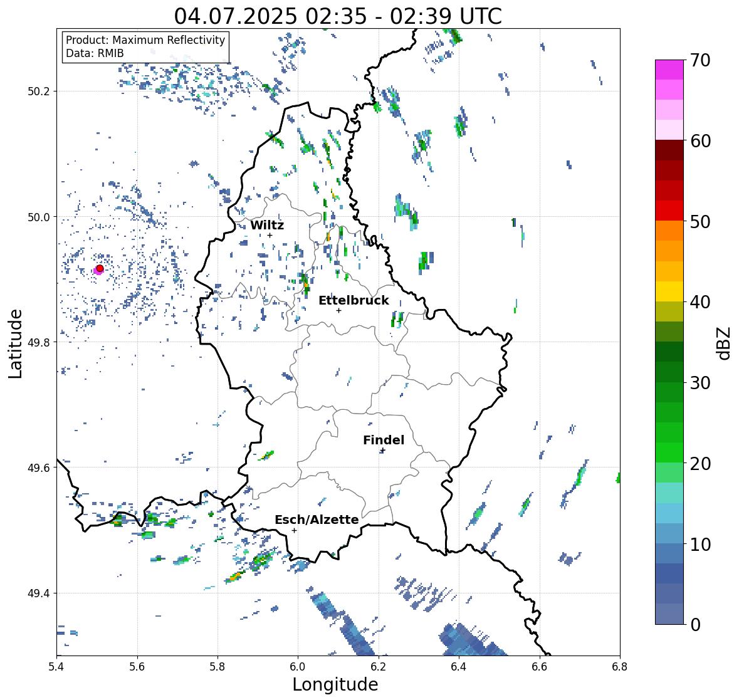Click the colorbar tick label 0
739x700 pixels.
tap(695, 625)
